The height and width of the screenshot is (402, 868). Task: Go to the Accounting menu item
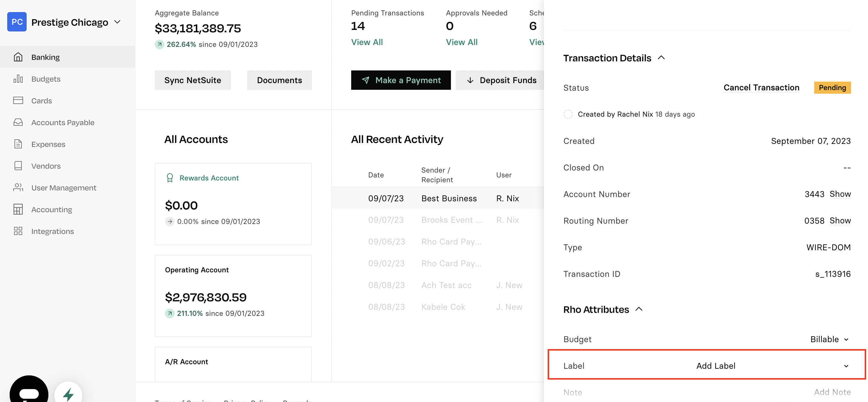52,209
